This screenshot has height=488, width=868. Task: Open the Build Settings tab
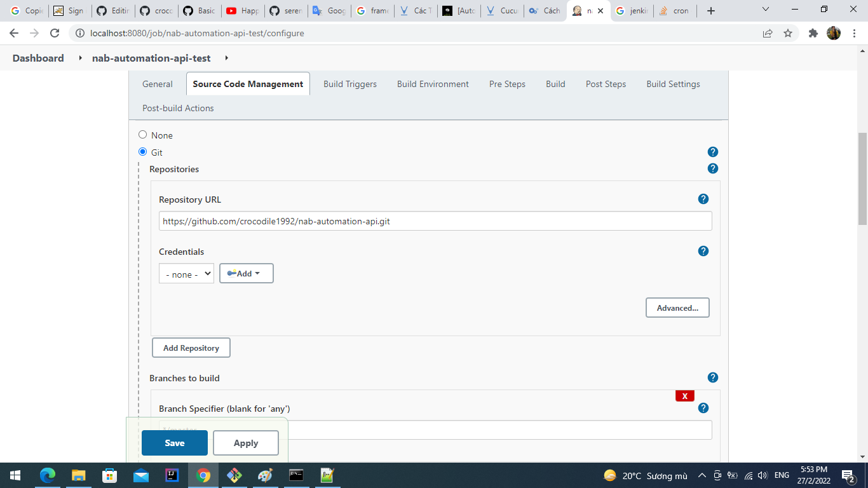click(x=673, y=84)
